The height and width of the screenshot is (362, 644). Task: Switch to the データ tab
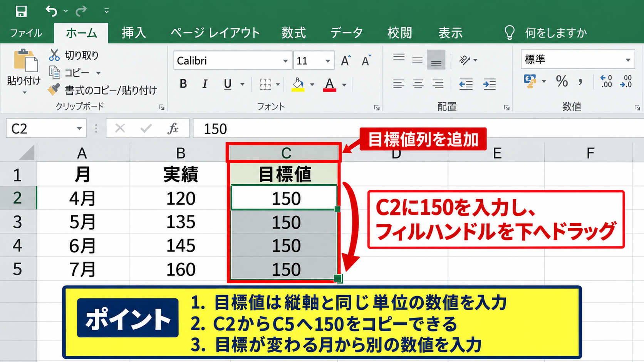347,33
